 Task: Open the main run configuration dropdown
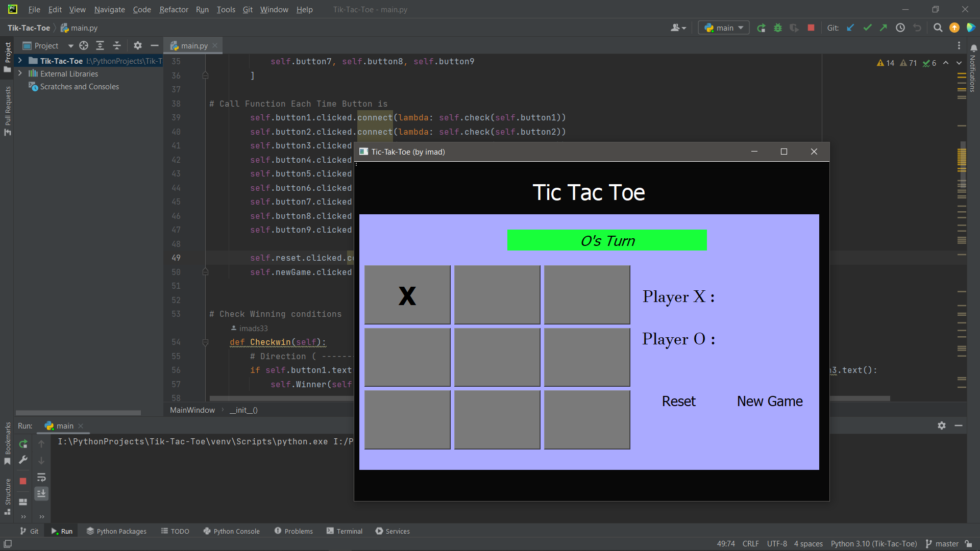(723, 28)
